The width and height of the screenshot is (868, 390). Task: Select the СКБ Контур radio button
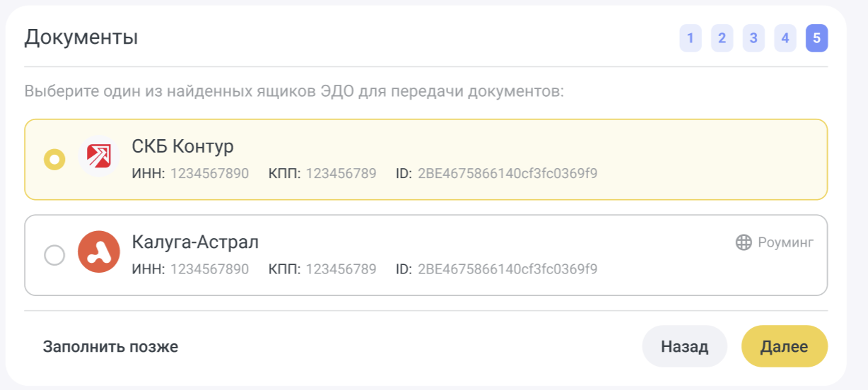pyautogui.click(x=54, y=160)
